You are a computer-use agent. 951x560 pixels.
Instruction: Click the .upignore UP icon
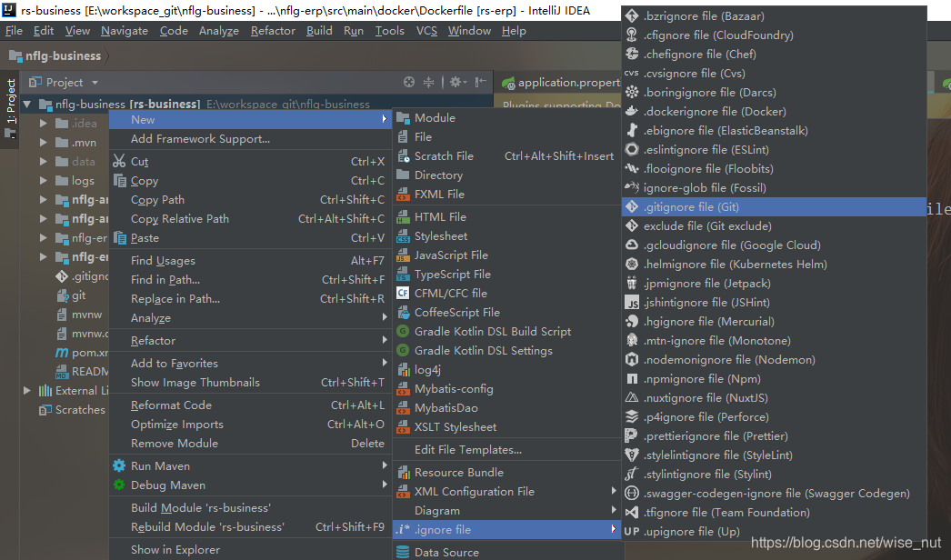click(632, 532)
